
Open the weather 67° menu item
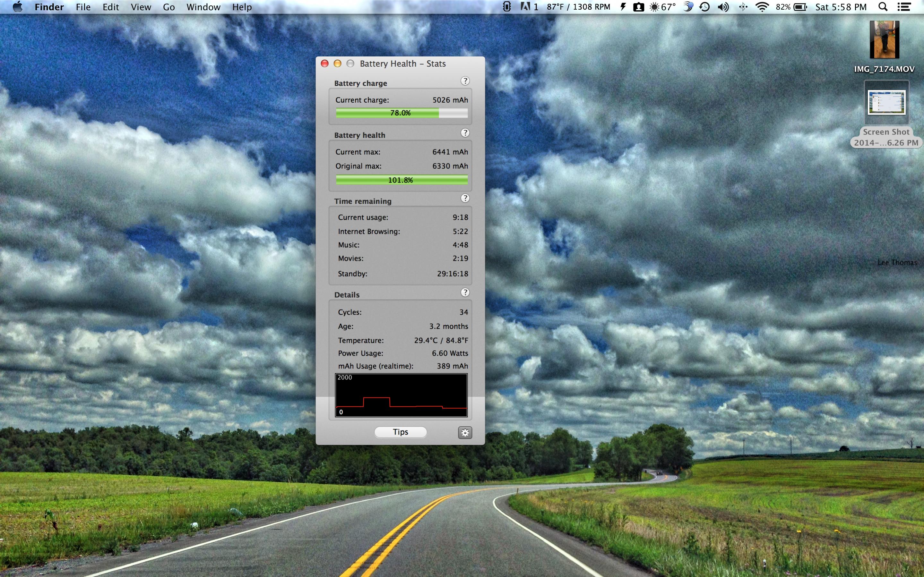(x=663, y=7)
